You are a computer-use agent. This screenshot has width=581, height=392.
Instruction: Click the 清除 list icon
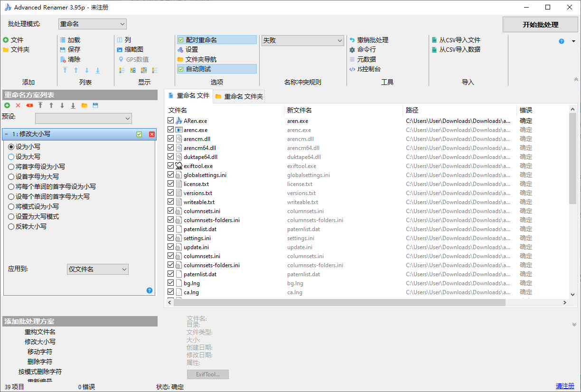click(63, 59)
